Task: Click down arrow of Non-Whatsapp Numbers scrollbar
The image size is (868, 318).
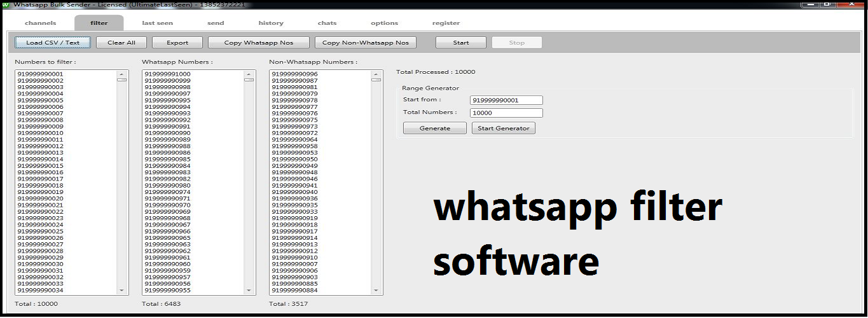Action: [376, 291]
